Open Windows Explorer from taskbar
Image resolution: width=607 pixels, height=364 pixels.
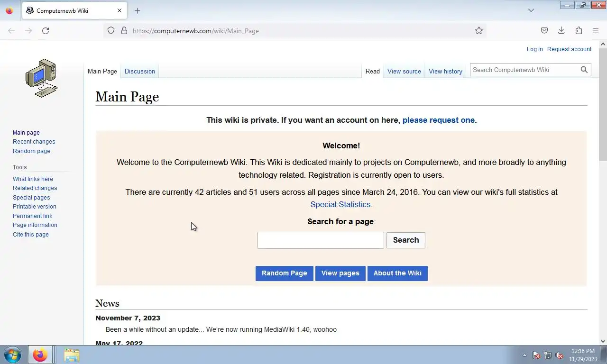tap(72, 355)
